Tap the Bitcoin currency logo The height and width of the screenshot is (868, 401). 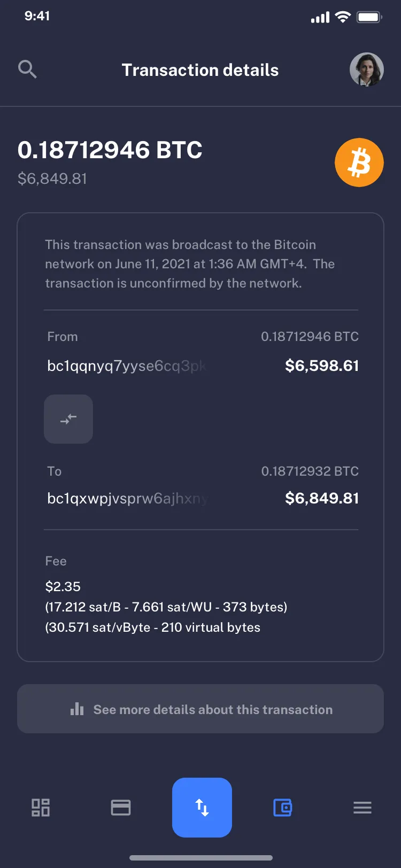tap(359, 162)
